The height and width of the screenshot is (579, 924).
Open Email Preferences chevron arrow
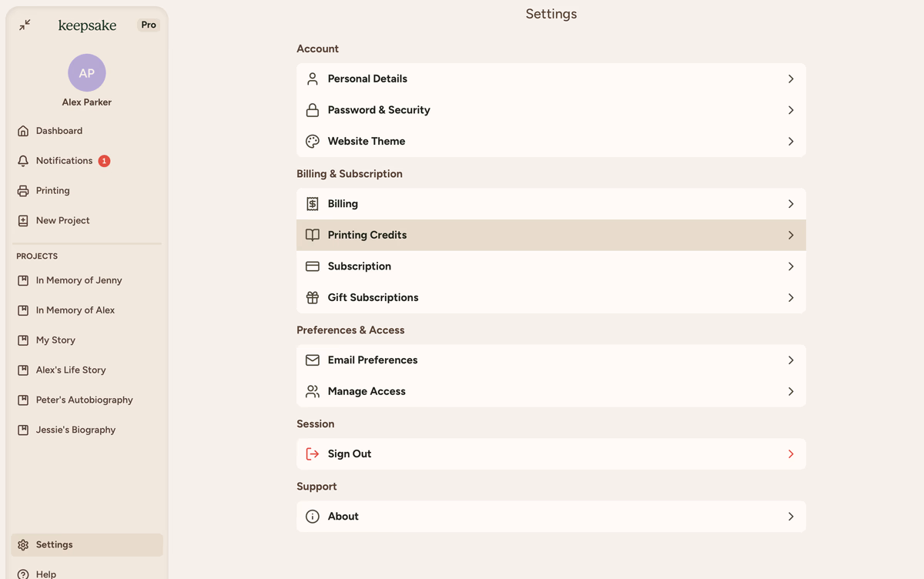click(x=791, y=360)
